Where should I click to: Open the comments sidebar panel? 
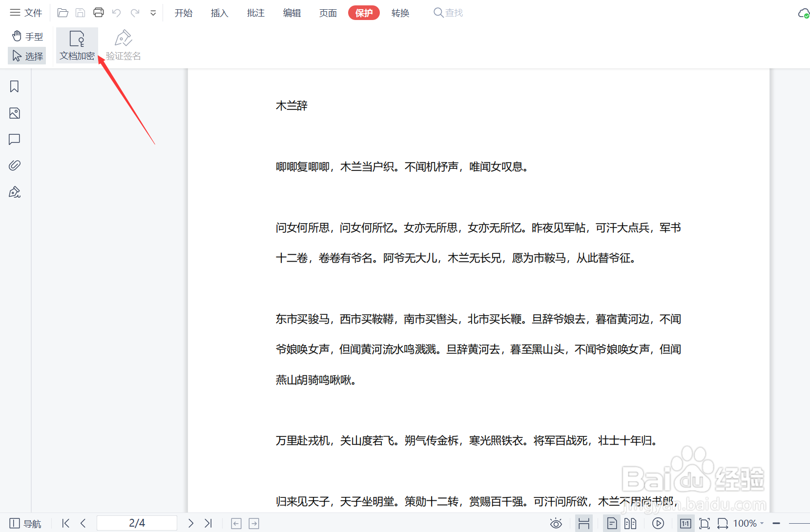(x=15, y=140)
